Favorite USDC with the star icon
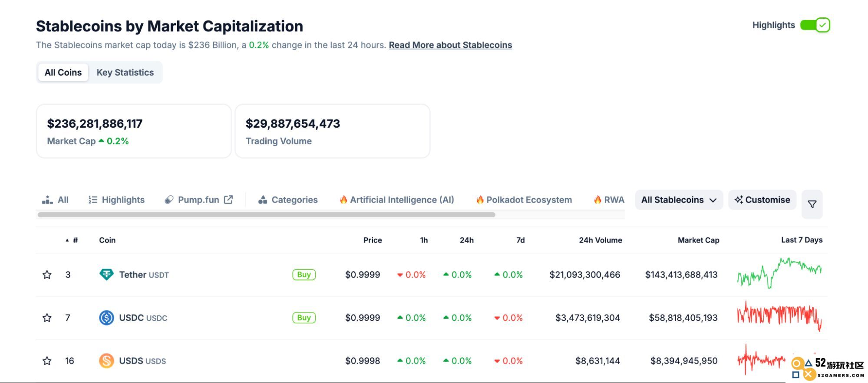 click(x=47, y=318)
